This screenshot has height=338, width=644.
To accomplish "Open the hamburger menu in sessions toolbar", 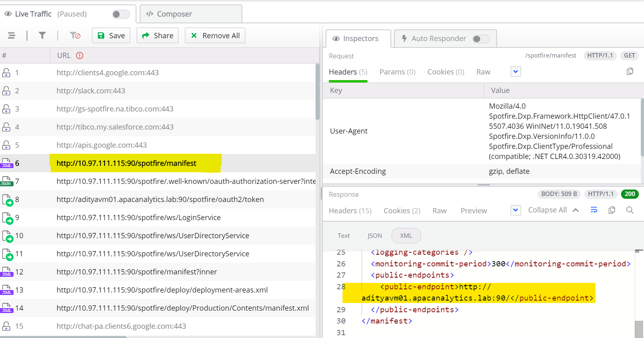I will click(x=12, y=35).
